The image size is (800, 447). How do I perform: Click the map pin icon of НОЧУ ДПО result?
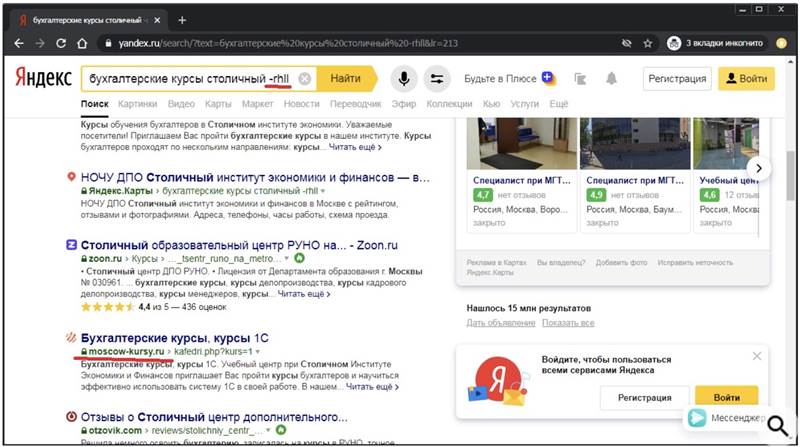(71, 177)
